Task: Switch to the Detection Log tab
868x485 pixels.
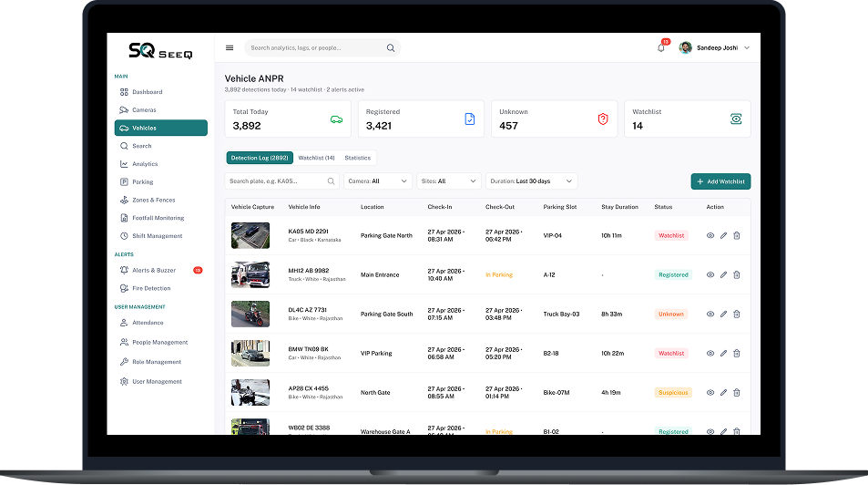Action: click(260, 158)
